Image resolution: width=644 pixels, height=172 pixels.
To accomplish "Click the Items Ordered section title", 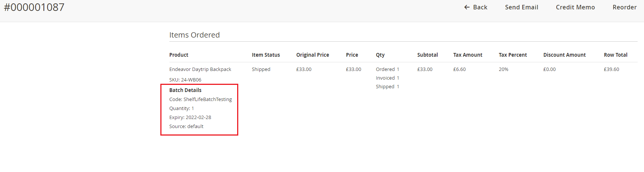I will (x=194, y=35).
